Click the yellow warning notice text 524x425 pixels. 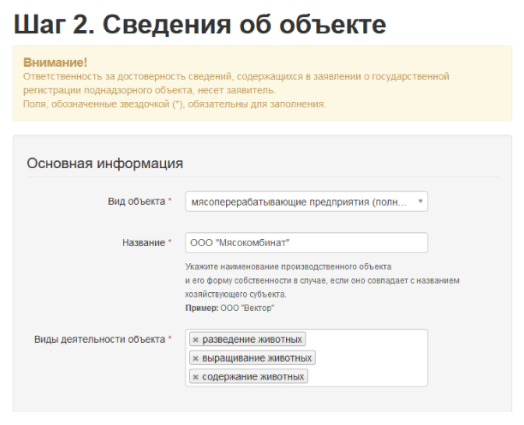click(x=236, y=90)
